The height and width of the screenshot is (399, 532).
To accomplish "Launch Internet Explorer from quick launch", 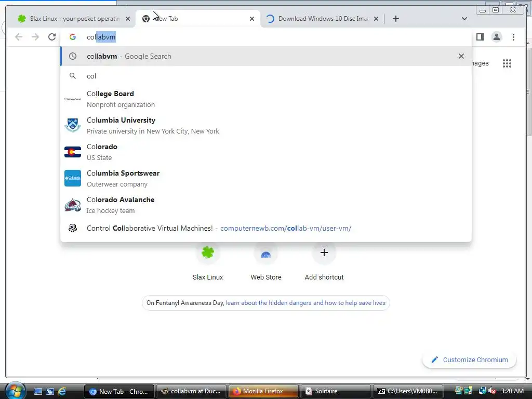I will pos(62,391).
